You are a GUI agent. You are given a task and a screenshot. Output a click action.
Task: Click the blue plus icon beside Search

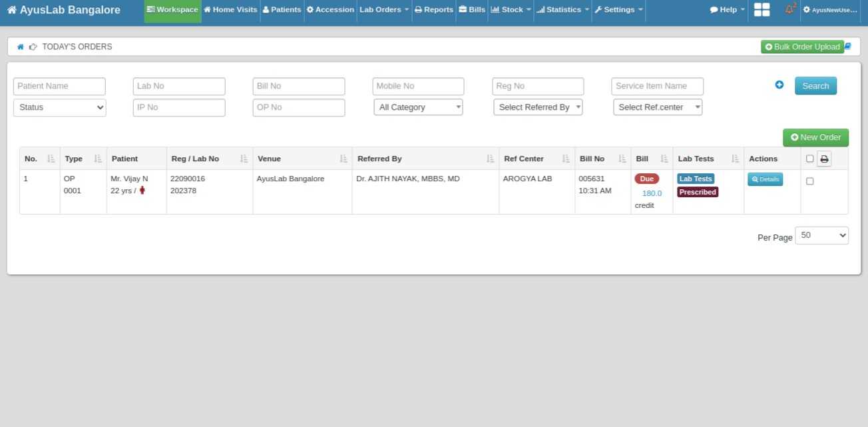(x=779, y=85)
